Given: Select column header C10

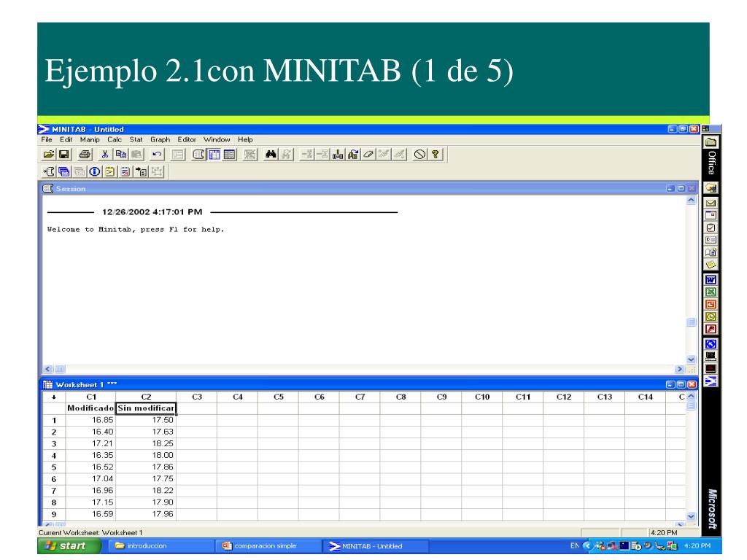Looking at the screenshot, I should point(482,397).
